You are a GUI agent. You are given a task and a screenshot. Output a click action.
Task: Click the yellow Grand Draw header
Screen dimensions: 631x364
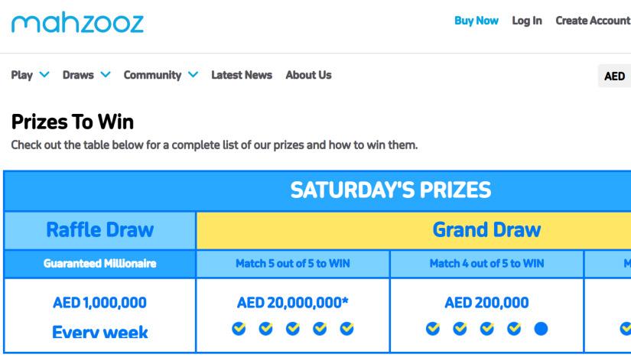coord(486,229)
